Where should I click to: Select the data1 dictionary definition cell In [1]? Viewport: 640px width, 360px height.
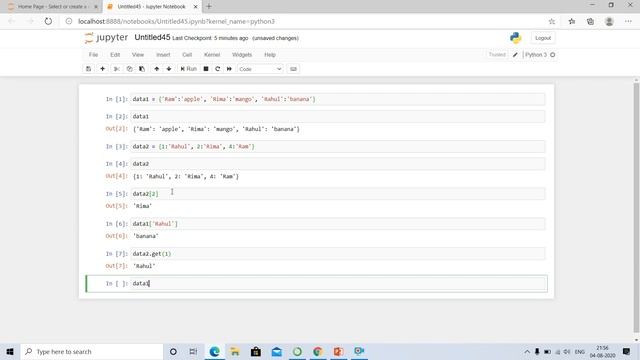pos(338,99)
